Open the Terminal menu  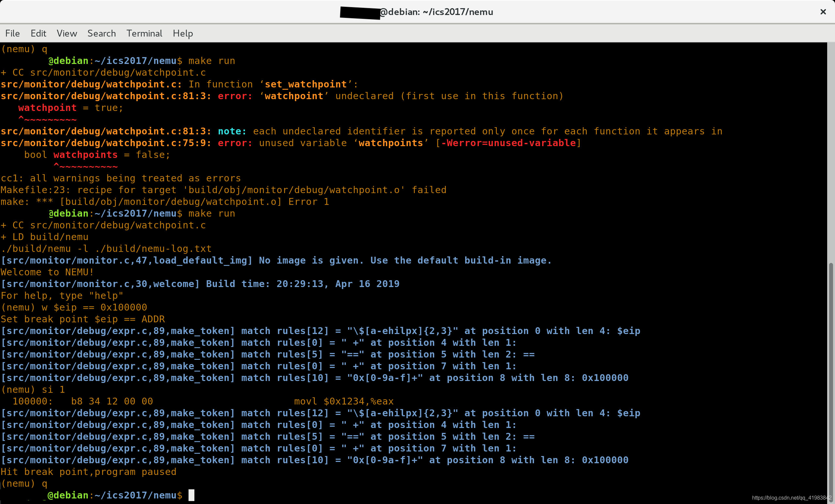tap(144, 33)
